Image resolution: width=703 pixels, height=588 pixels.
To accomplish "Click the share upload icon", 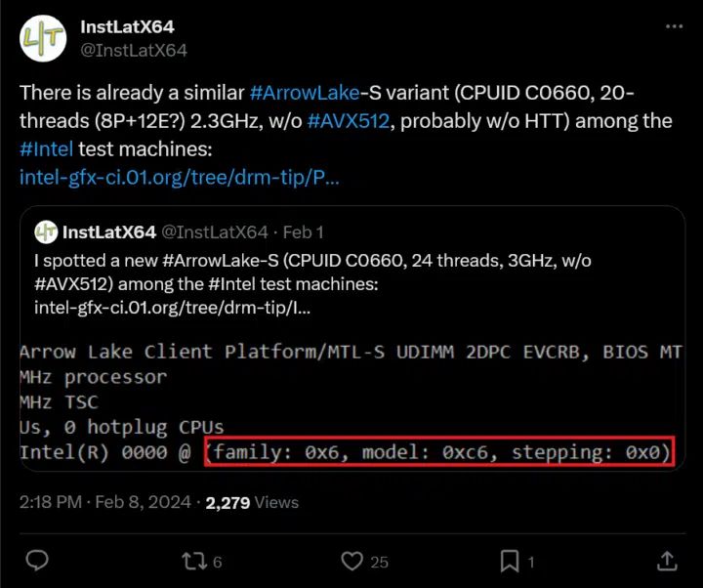I will pyautogui.click(x=667, y=561).
